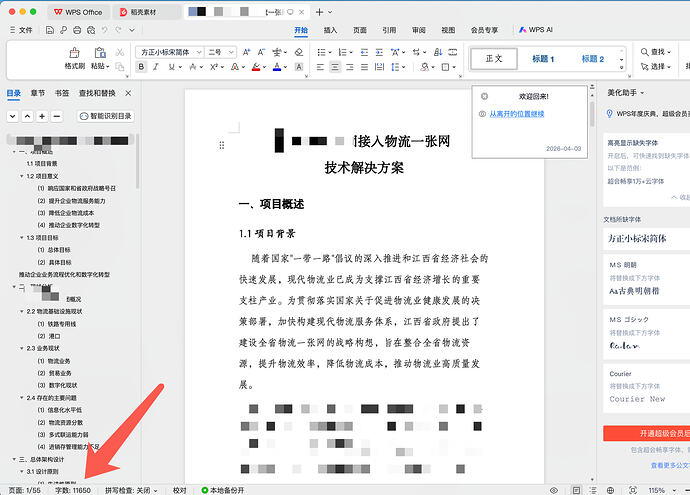The width and height of the screenshot is (690, 495).
Task: Click the spell check (拼写检查) status toggle
Action: pyautogui.click(x=133, y=489)
